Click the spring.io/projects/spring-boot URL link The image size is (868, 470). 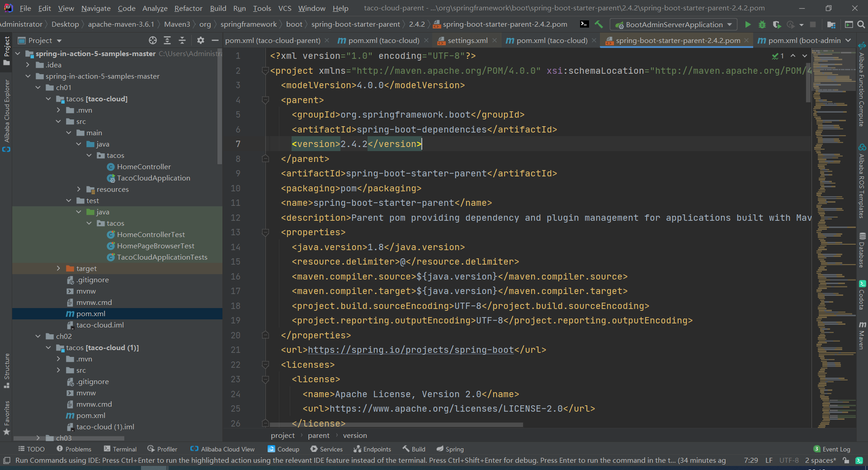pyautogui.click(x=411, y=350)
